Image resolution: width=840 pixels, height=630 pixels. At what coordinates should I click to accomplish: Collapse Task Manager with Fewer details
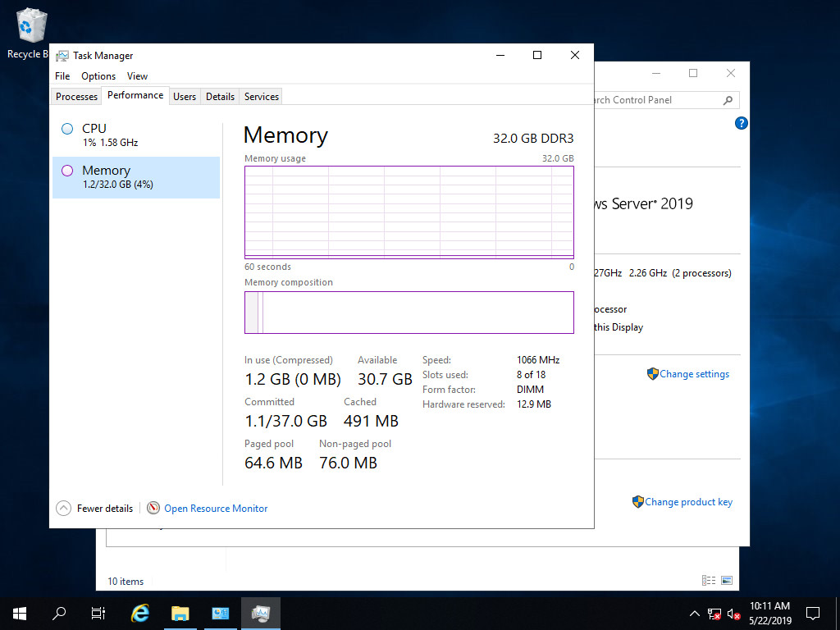(x=94, y=509)
